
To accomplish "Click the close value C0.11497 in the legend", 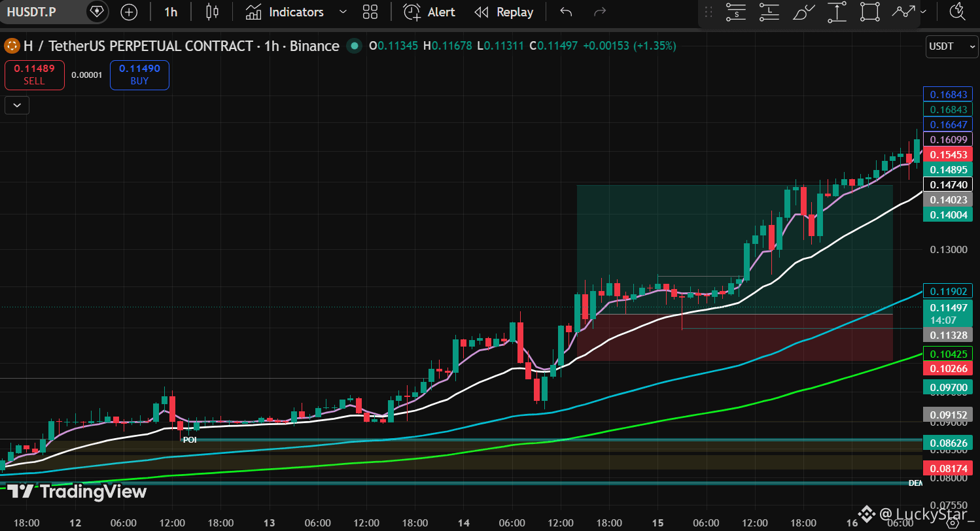I will [x=553, y=46].
